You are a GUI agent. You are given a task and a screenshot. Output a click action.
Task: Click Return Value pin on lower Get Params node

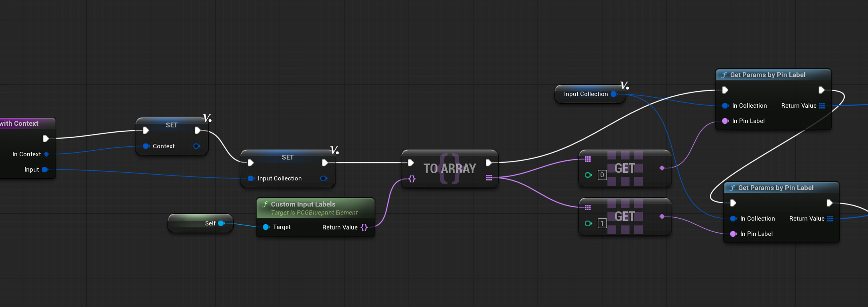[830, 219]
